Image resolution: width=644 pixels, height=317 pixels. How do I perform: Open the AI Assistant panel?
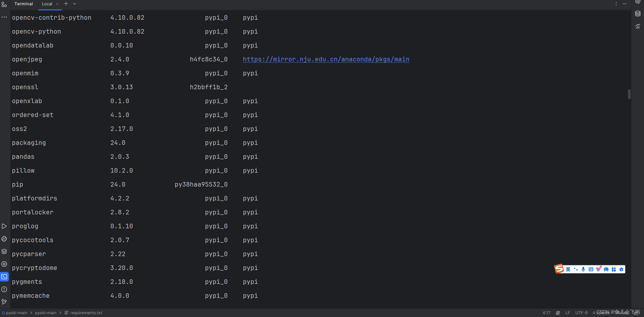click(x=638, y=2)
